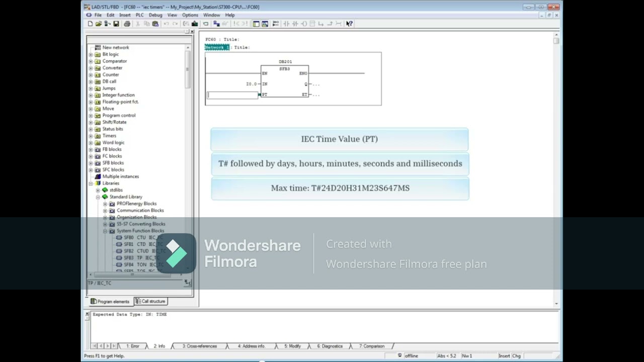Open the 3: Cross-references tab

[199, 346]
